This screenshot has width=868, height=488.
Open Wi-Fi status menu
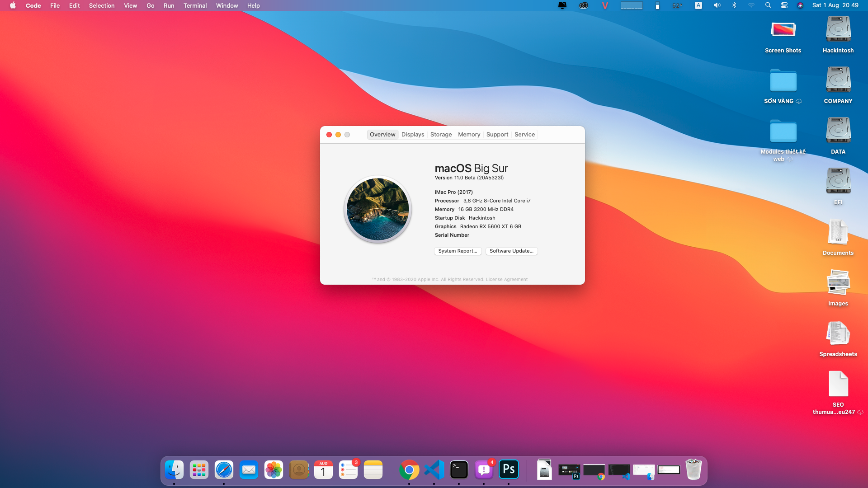click(751, 5)
